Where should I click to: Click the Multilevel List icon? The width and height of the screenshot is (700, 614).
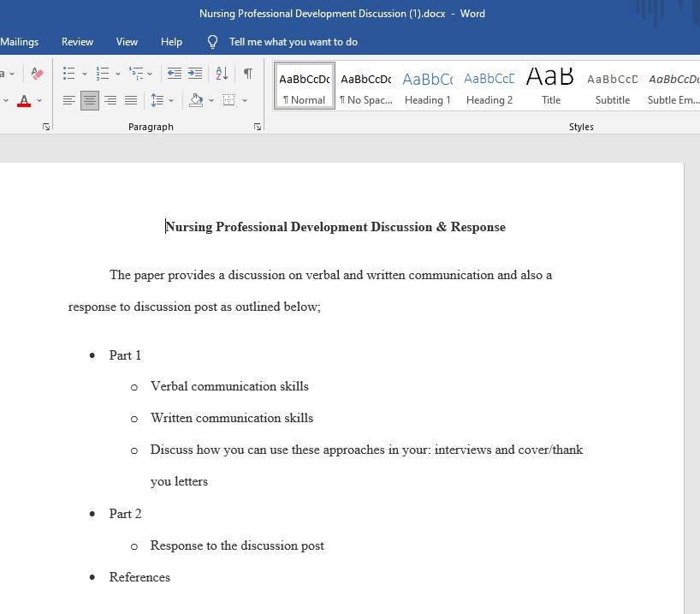pyautogui.click(x=136, y=74)
